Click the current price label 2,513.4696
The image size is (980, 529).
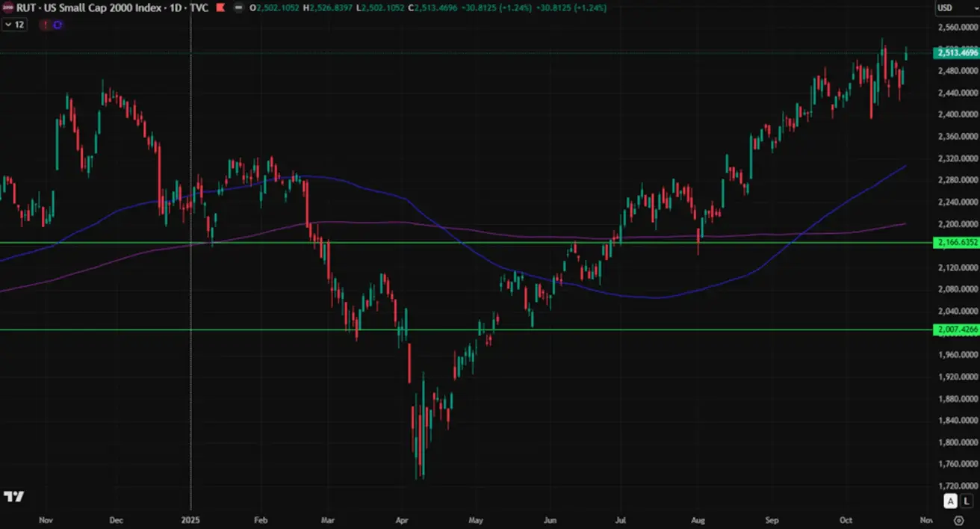(x=956, y=53)
